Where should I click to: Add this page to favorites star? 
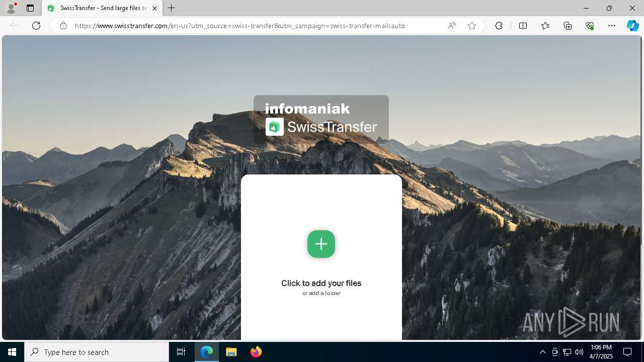(472, 26)
